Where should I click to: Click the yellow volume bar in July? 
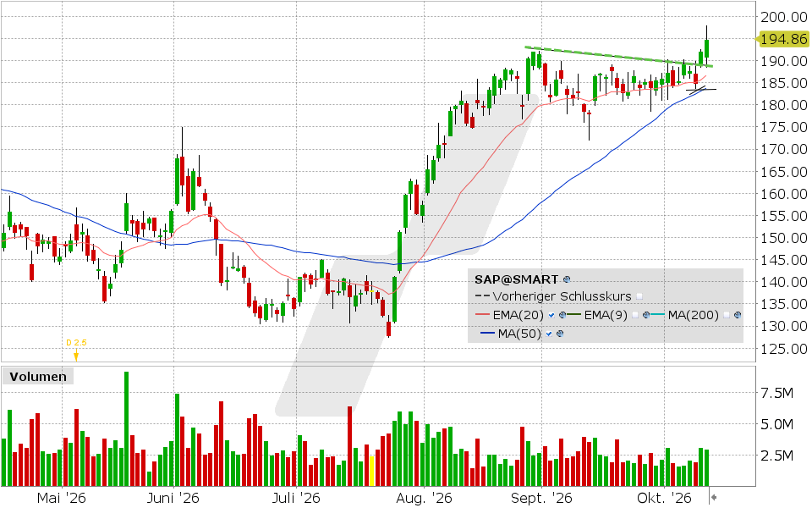point(371,471)
